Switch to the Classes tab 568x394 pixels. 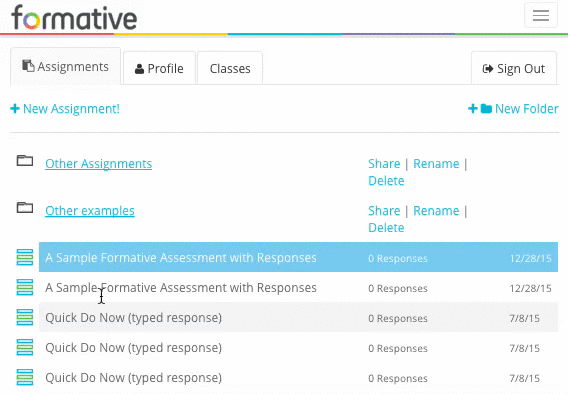click(230, 68)
